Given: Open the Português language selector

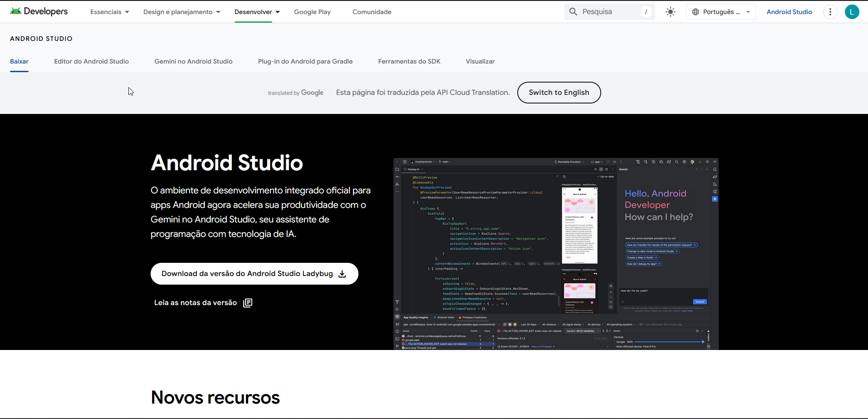Looking at the screenshot, I should [721, 12].
